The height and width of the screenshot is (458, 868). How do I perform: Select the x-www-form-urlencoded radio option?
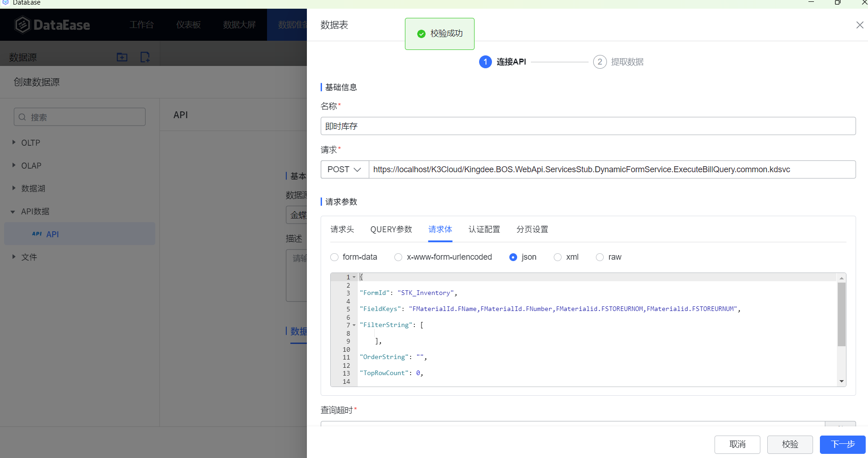(398, 257)
